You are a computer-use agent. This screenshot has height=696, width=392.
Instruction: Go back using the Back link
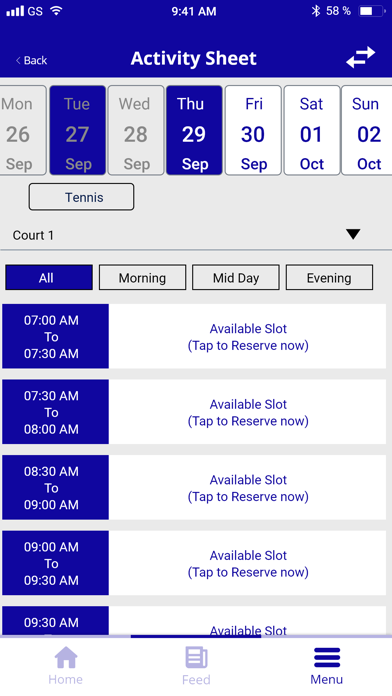pos(31,60)
